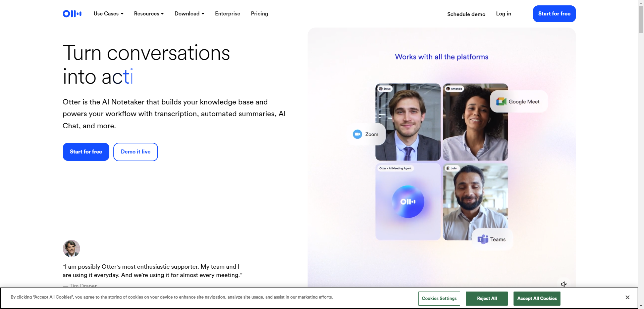Click the Log in link
This screenshot has height=309, width=644.
point(503,14)
